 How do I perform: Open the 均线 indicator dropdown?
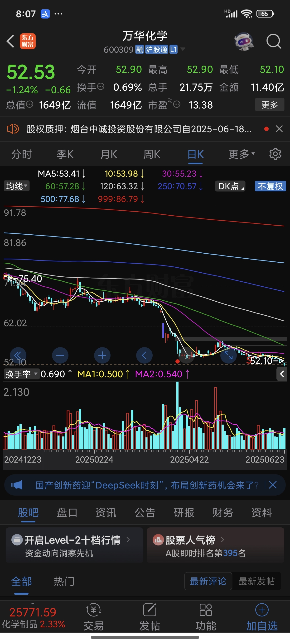point(16,186)
